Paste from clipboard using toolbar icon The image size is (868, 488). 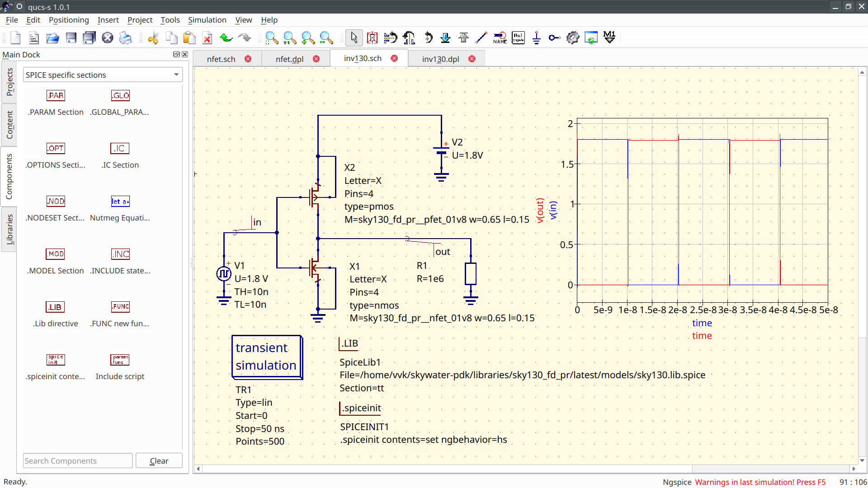coord(189,38)
